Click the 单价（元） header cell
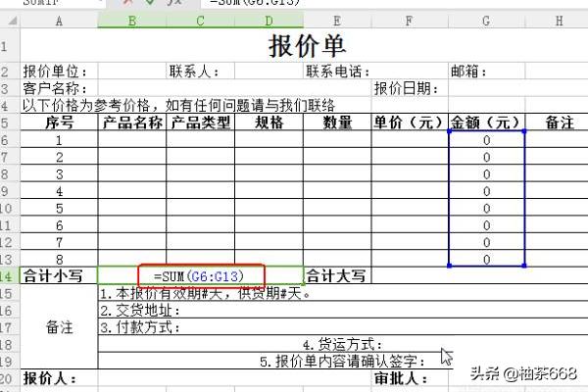 pos(409,122)
